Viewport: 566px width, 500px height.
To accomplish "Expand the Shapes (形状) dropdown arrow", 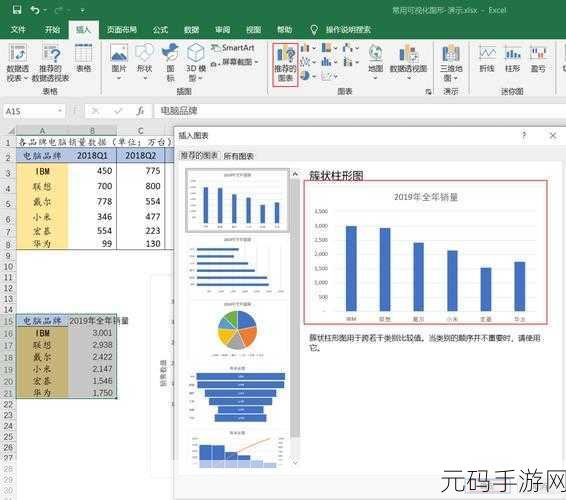I will [145, 78].
